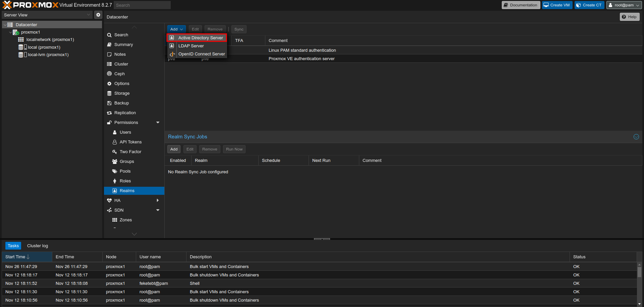Click Add under Realm Sync Jobs
Image resolution: width=644 pixels, height=307 pixels.
174,149
